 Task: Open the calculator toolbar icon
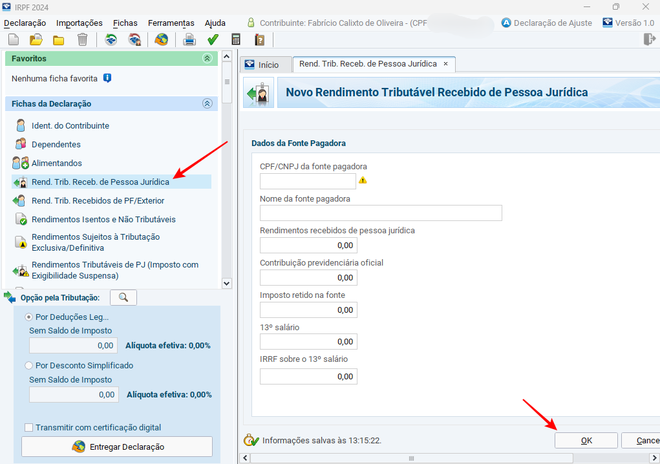[x=236, y=40]
